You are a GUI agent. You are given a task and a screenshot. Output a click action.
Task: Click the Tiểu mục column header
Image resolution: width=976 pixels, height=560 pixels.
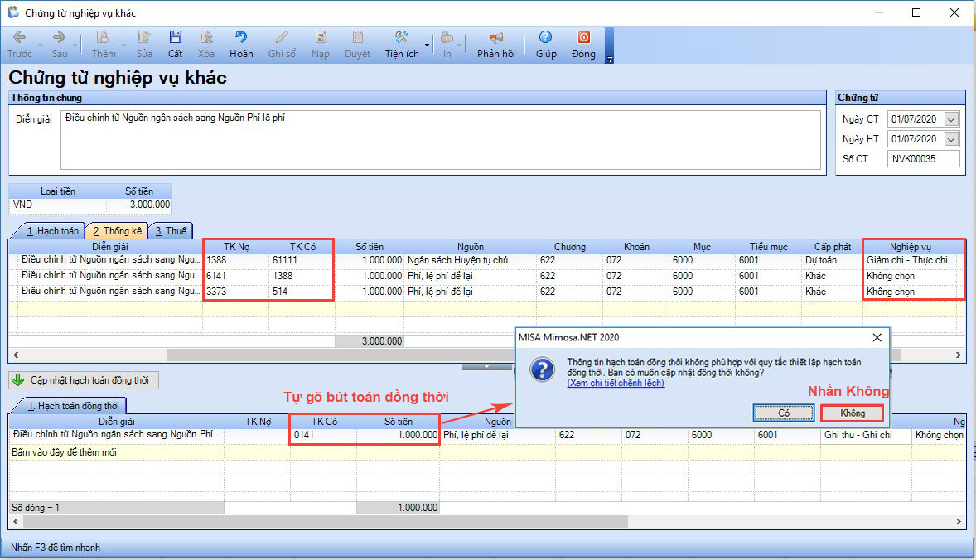point(768,247)
